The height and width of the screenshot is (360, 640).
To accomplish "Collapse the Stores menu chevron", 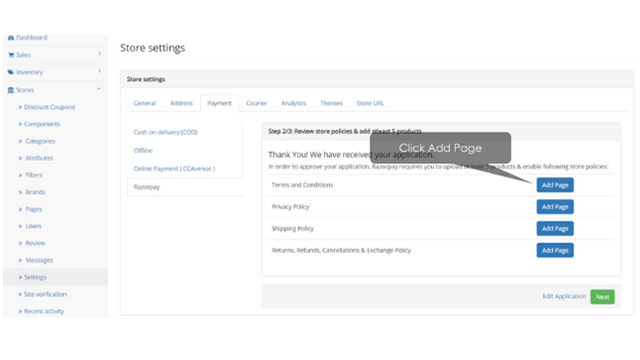I will click(x=99, y=89).
